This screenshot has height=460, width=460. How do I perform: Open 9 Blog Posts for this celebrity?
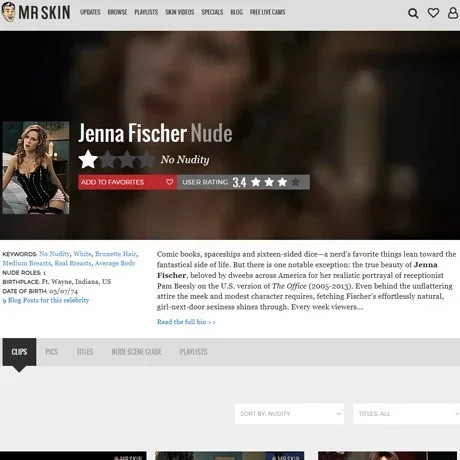click(46, 300)
